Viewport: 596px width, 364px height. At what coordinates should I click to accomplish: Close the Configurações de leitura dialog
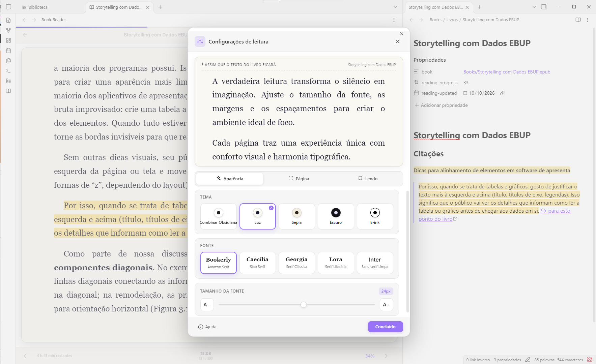[398, 41]
